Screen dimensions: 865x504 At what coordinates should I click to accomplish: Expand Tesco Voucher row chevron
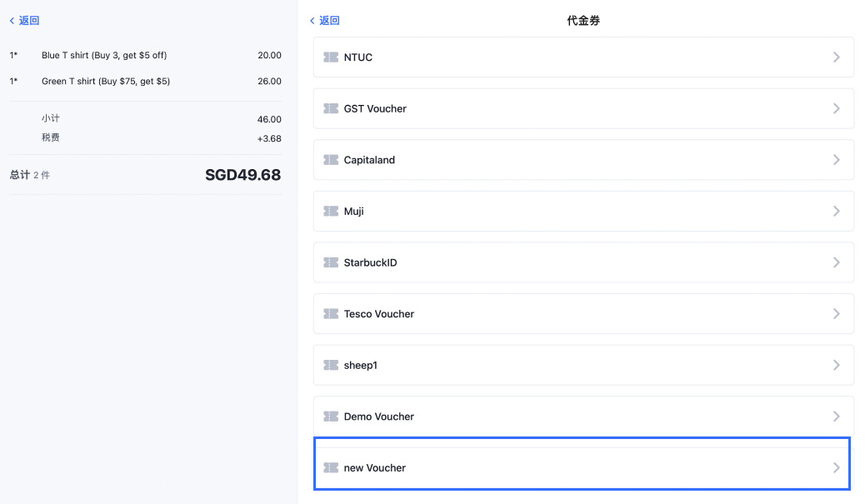[837, 314]
